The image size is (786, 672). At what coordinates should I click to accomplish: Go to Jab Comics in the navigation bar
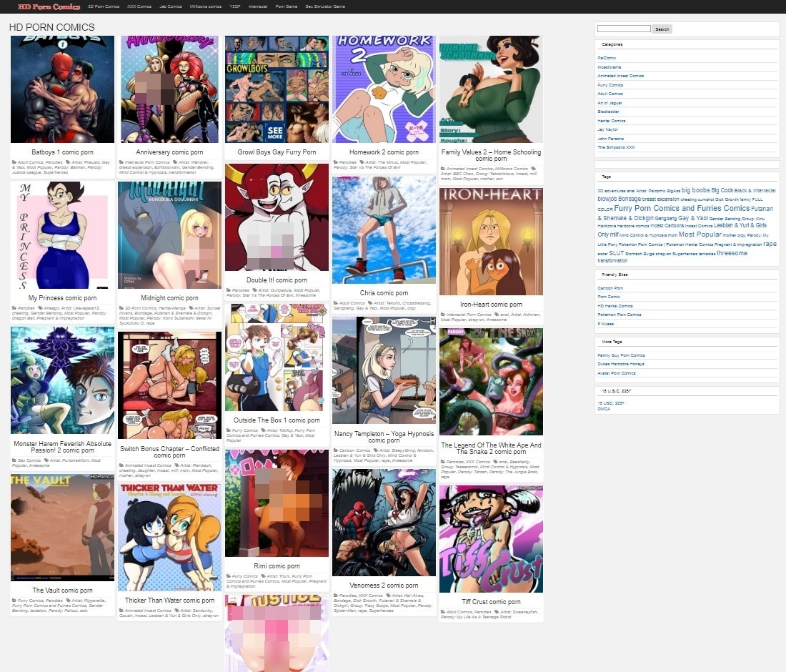pyautogui.click(x=171, y=6)
